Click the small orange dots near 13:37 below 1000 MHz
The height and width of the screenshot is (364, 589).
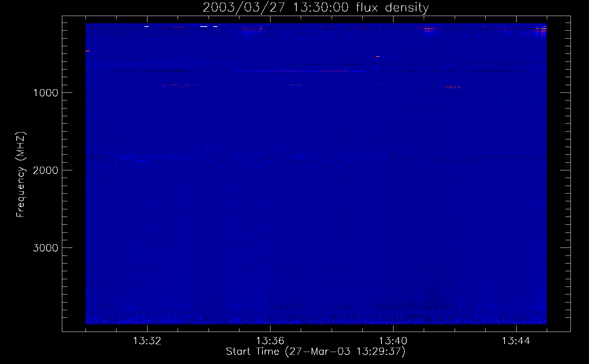coord(294,85)
